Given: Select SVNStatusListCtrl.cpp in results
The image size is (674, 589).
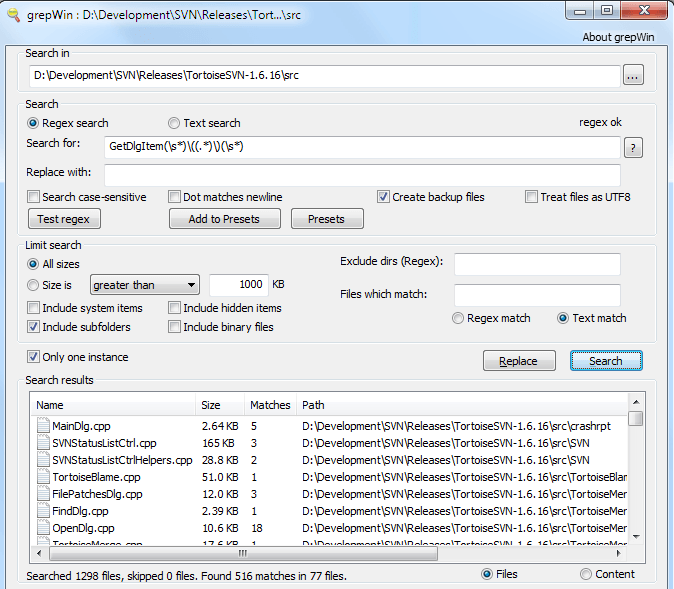Looking at the screenshot, I should pyautogui.click(x=329, y=443).
